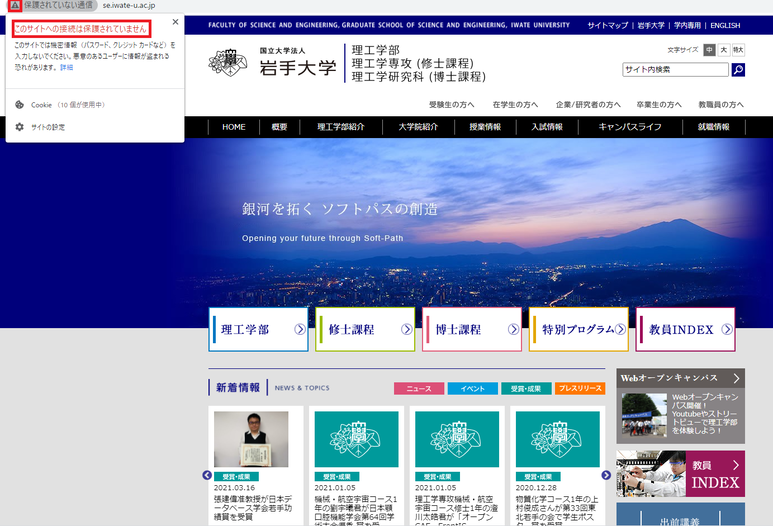Screen dimensions: 773x526
Task: Open the 2021.03.16 news photo thumbnail
Action: (x=251, y=439)
